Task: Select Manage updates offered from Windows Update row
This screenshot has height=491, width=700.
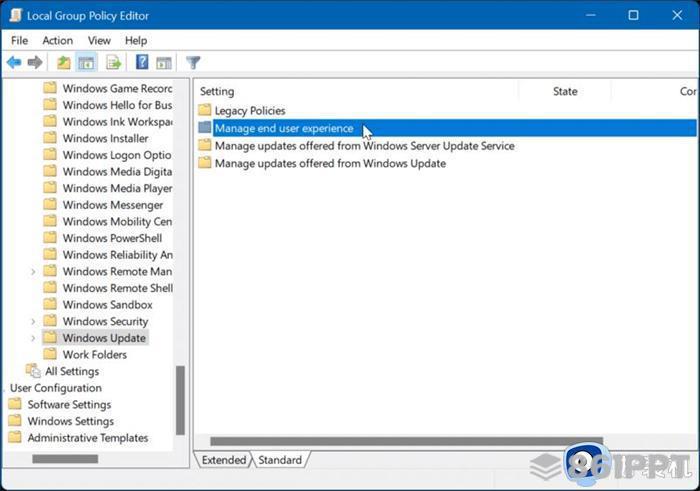Action: pos(446,163)
